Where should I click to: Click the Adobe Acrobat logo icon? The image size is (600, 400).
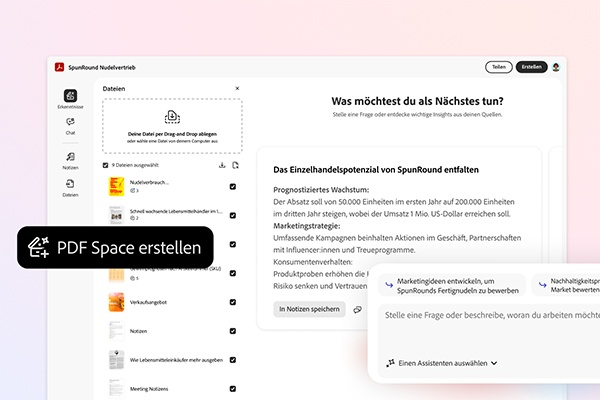[x=59, y=67]
